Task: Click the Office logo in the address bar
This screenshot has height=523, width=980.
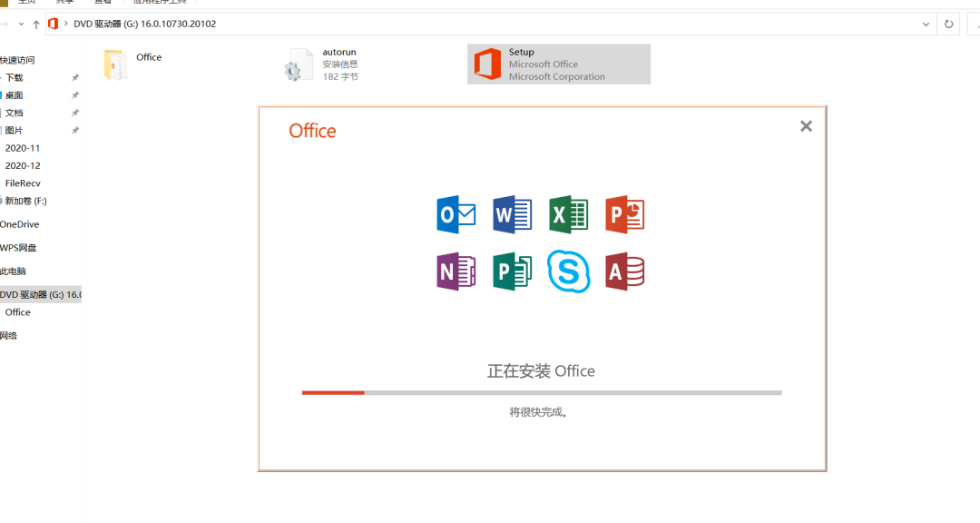Action: click(x=54, y=24)
